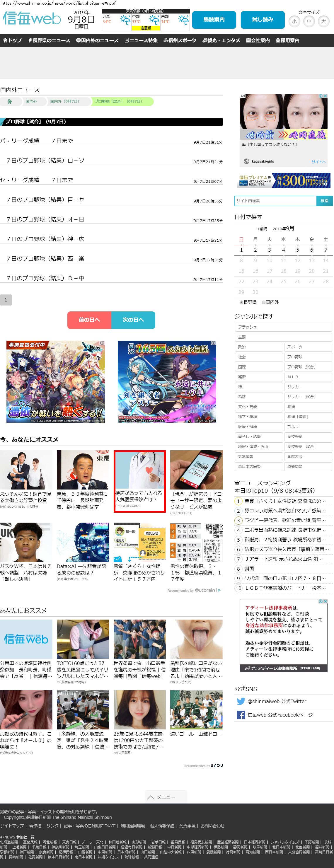This screenshot has height=868, width=334.
Task: Set text size to medium (中)
Action: (x=309, y=22)
